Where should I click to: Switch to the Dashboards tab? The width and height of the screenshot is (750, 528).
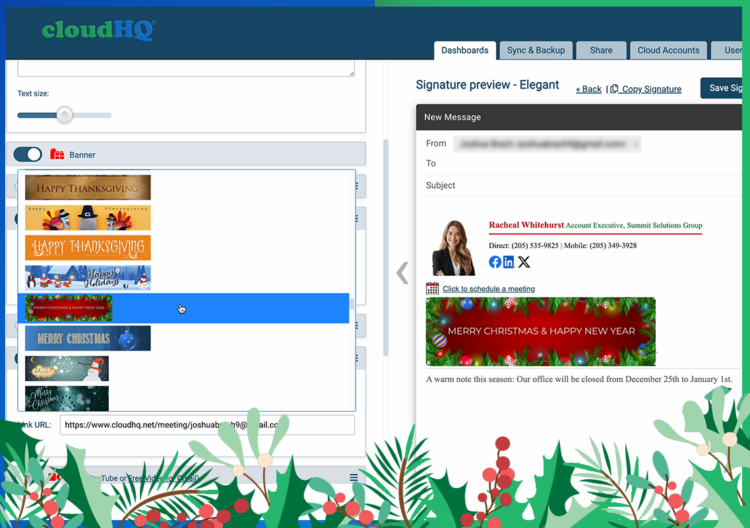[464, 50]
